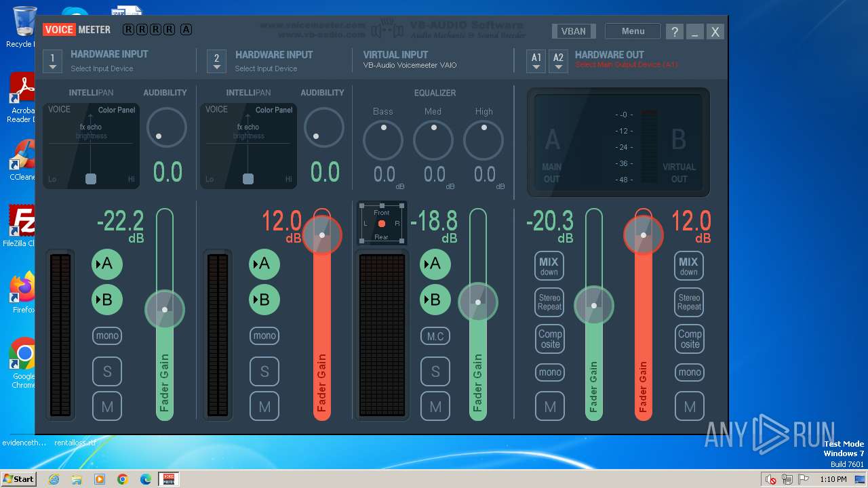This screenshot has width=868, height=488.
Task: Solo the Virtual Input strip
Action: point(435,371)
